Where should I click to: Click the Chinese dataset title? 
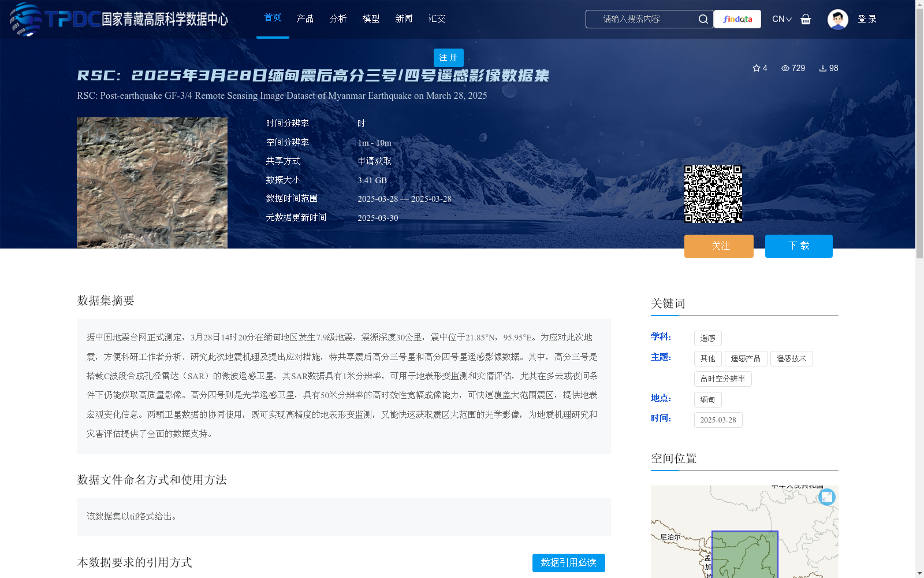(313, 76)
